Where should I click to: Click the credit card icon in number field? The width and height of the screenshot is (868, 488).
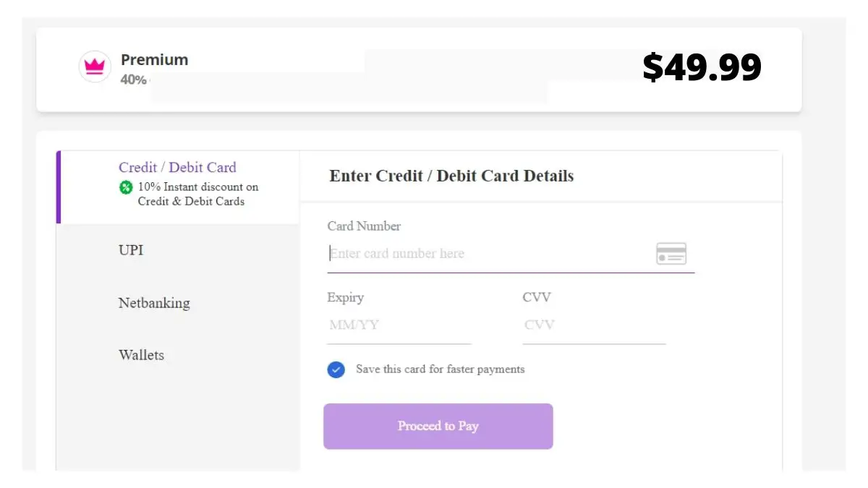coord(671,254)
